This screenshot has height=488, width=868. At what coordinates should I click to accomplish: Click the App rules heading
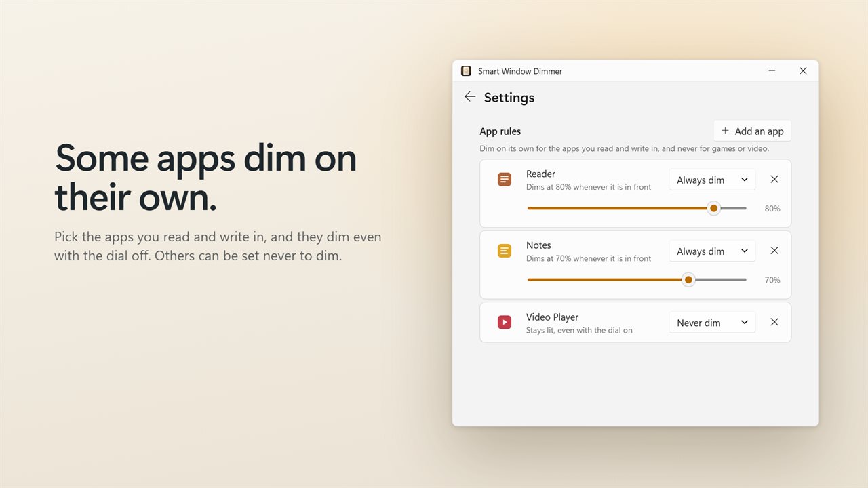[x=500, y=131]
